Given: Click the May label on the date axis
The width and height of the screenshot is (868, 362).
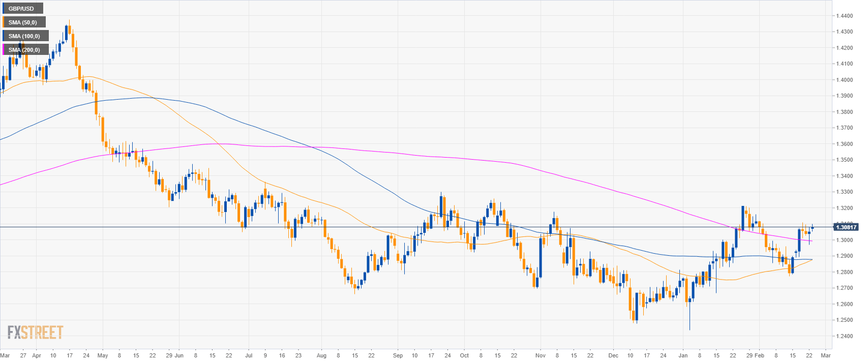Looking at the screenshot, I should coord(103,356).
